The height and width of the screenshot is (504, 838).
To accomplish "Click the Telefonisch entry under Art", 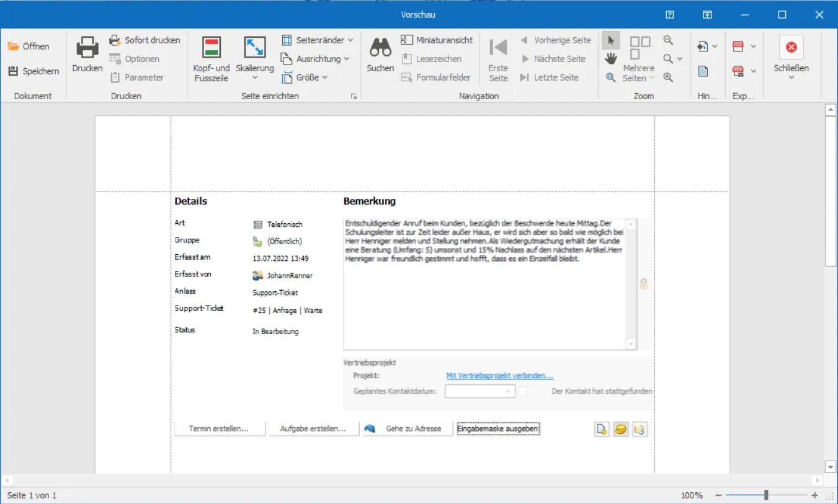I will point(278,224).
